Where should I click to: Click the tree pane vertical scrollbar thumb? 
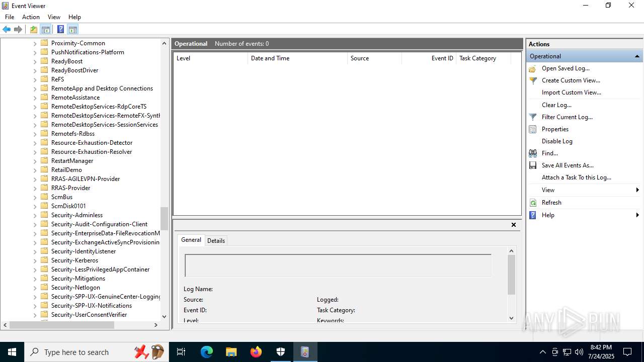164,218
